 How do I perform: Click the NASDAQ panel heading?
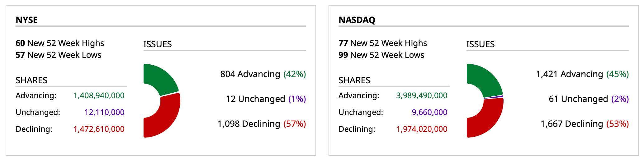[357, 20]
